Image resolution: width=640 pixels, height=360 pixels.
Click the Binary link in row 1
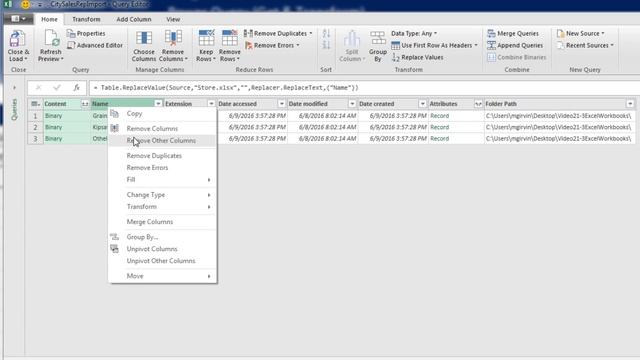click(x=53, y=116)
